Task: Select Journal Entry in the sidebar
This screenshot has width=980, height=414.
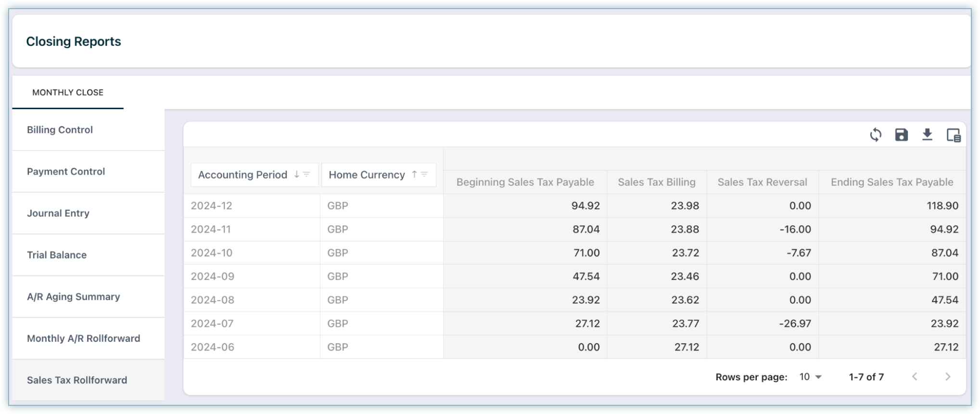Action: [x=58, y=213]
